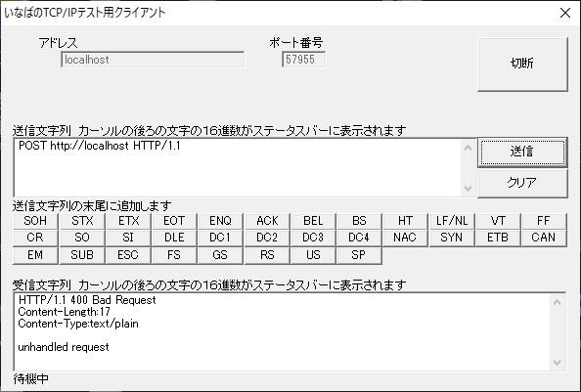Screen dimensions: 581x392
Task: Append DC2 control character
Action: coord(267,238)
